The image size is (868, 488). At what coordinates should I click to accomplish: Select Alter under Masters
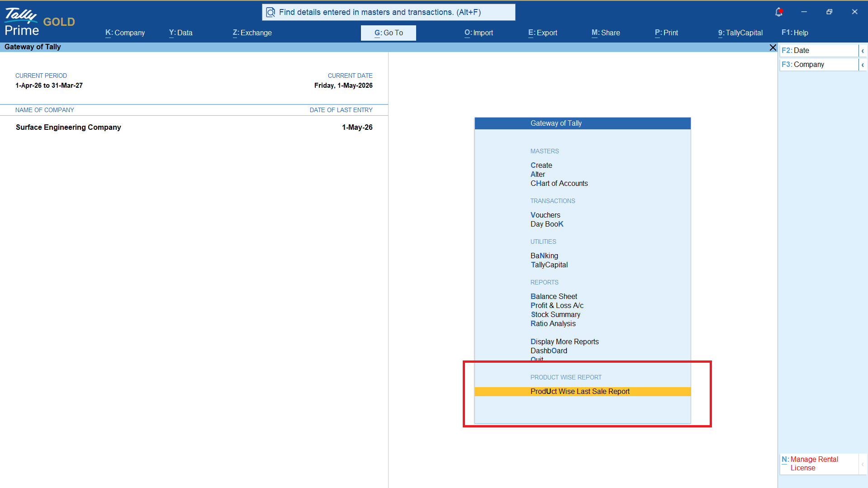[x=538, y=175]
